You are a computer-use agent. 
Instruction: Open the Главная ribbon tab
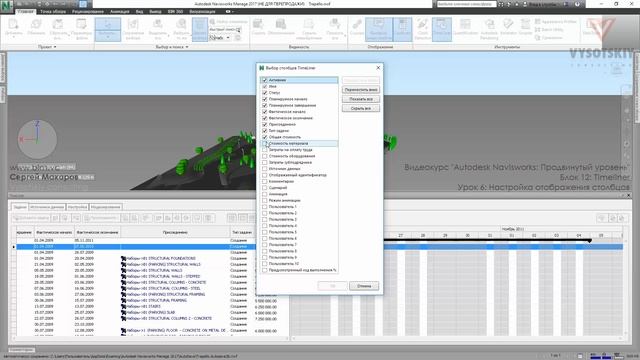pyautogui.click(x=26, y=11)
